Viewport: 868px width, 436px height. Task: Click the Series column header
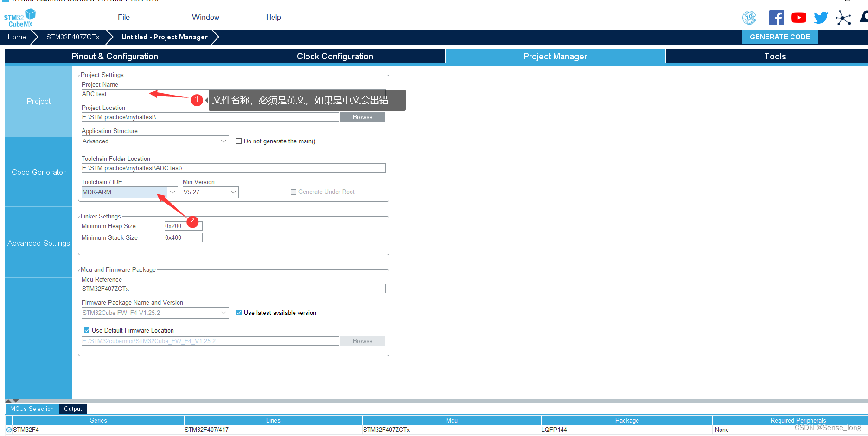click(98, 420)
